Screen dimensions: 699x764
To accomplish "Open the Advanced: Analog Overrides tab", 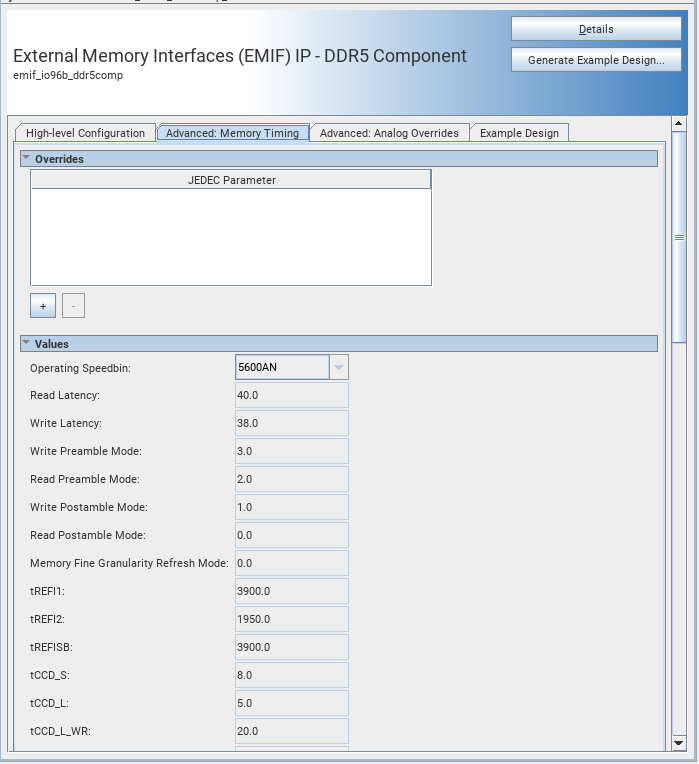I will pos(389,133).
